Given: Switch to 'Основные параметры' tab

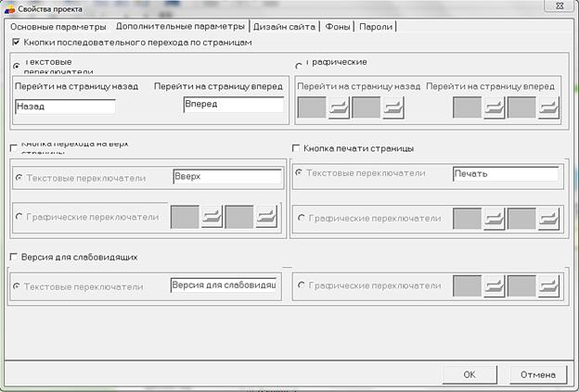Looking at the screenshot, I should tap(55, 27).
